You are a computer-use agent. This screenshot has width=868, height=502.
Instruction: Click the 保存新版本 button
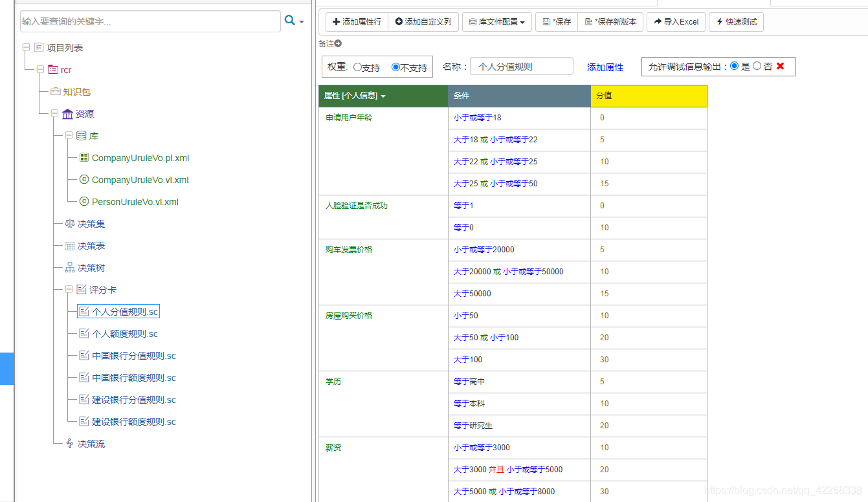tap(610, 22)
